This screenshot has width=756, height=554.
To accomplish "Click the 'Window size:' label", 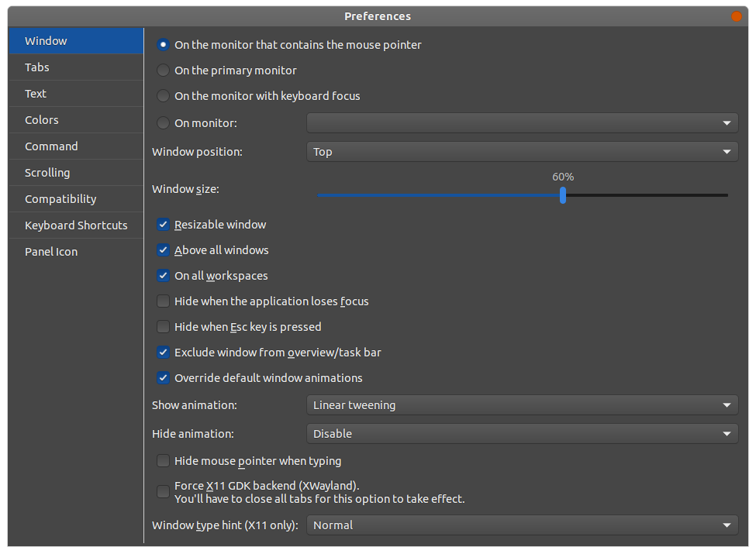I will [185, 189].
